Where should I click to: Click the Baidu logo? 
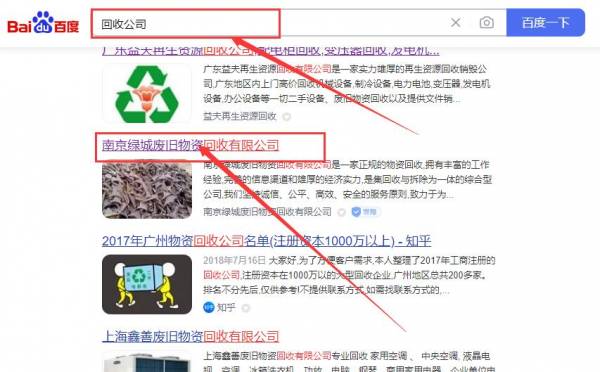[43, 23]
